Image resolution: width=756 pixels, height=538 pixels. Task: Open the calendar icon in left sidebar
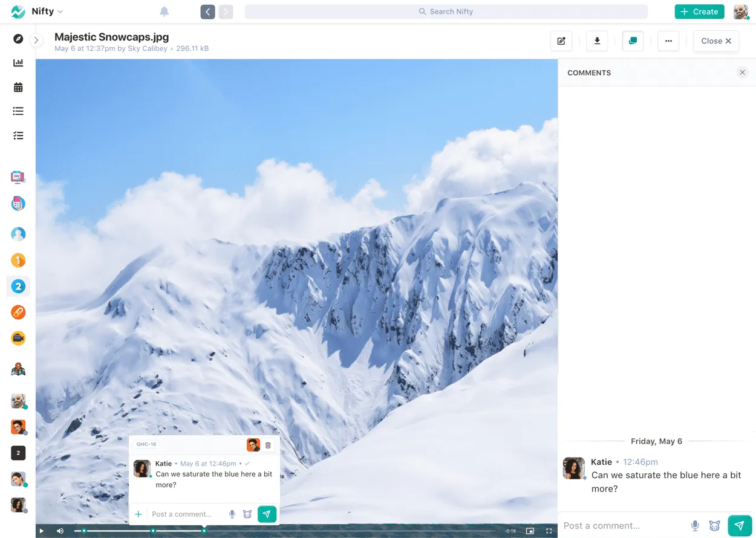tap(18, 87)
